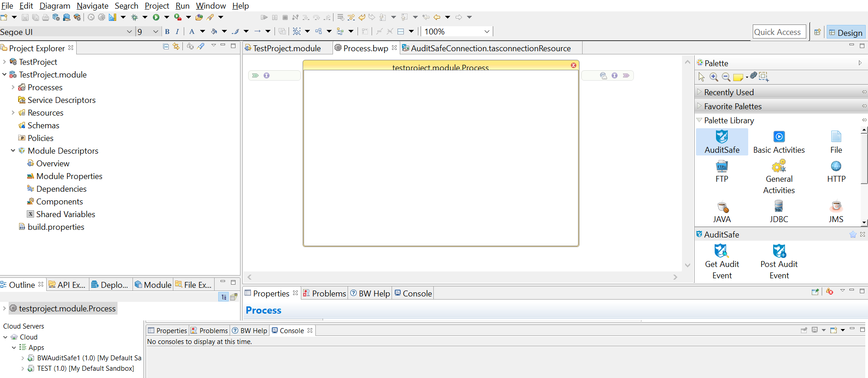Click the palette Zoom In tool
This screenshot has width=868, height=378.
[714, 77]
